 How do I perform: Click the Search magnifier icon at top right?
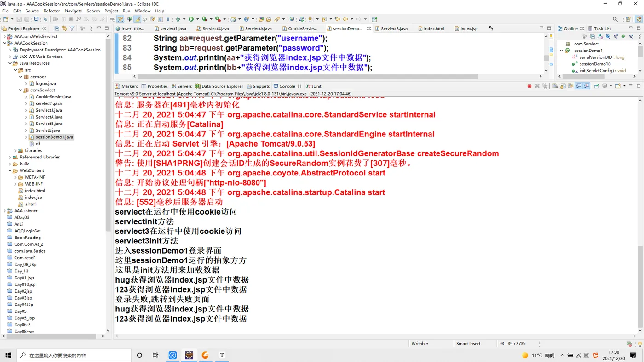(615, 19)
